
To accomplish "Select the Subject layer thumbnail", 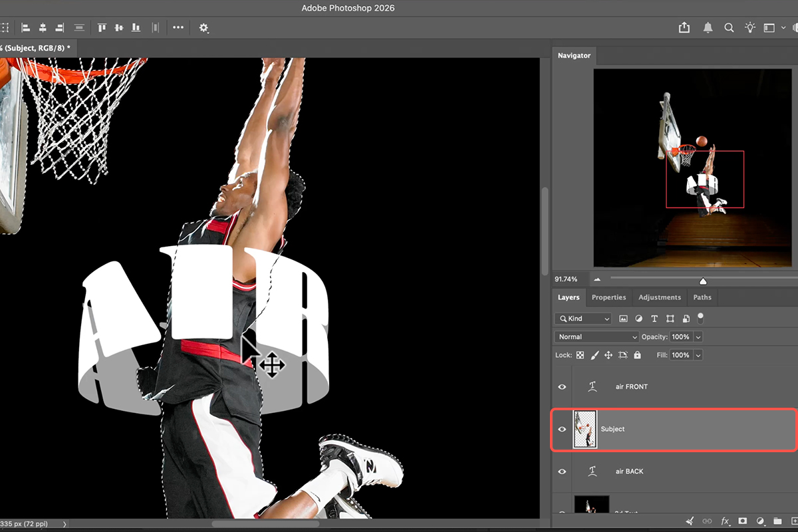I will pyautogui.click(x=585, y=429).
